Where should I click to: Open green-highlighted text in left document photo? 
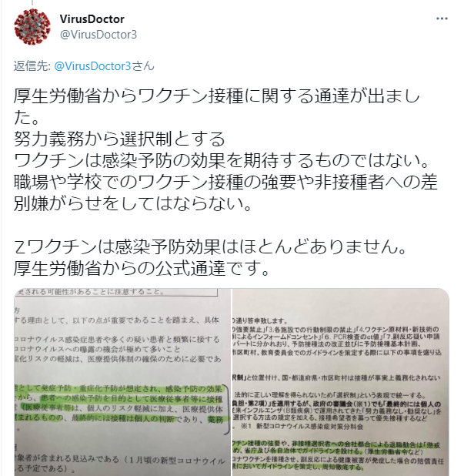[x=120, y=404]
